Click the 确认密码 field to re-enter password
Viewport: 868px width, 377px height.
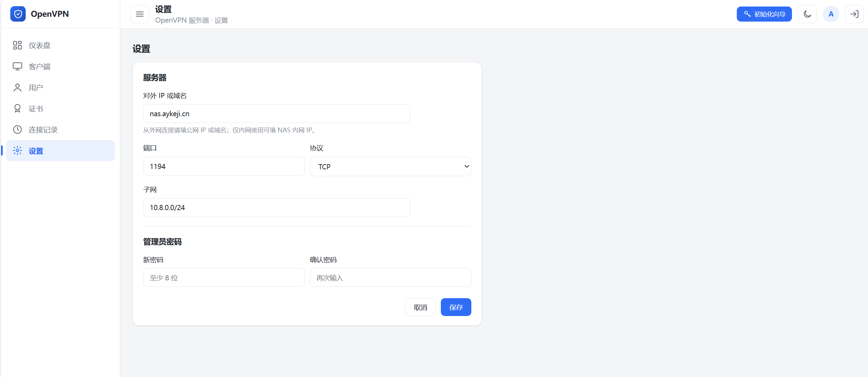click(390, 278)
